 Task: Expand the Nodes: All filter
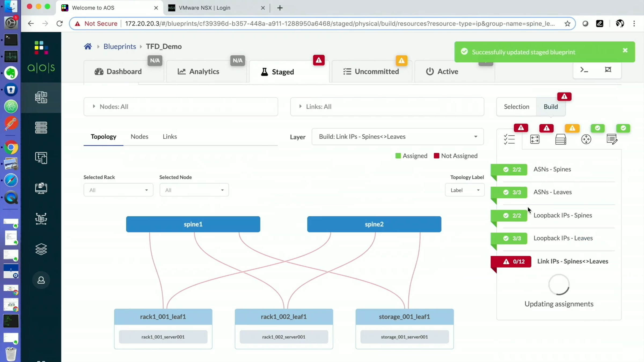pos(114,107)
